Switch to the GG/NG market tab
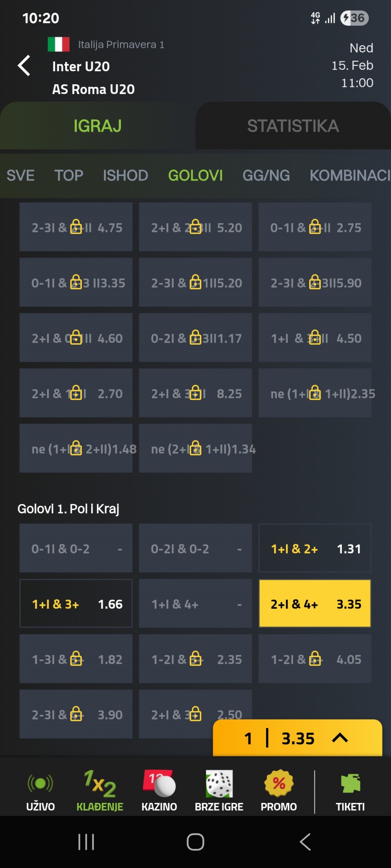Viewport: 391px width, 868px height. pos(266,176)
